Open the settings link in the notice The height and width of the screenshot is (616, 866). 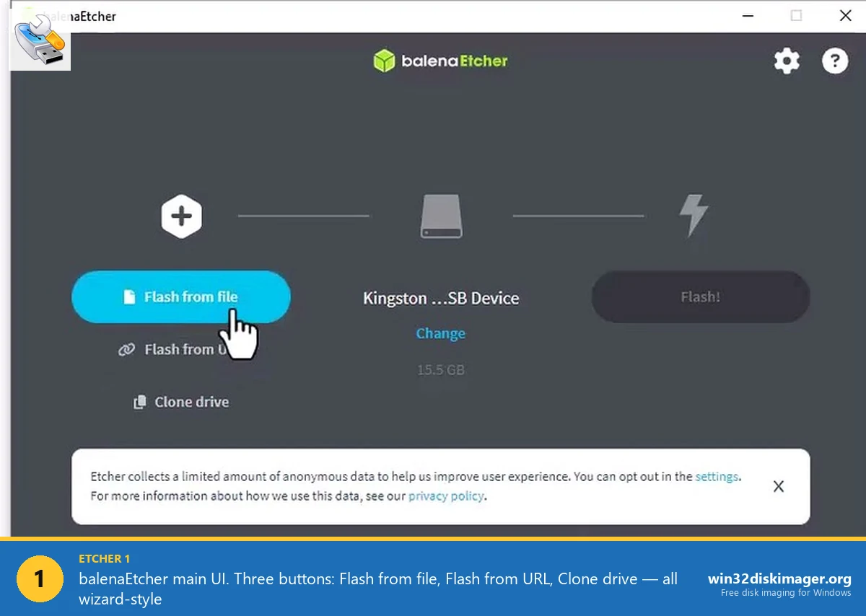[x=717, y=476]
